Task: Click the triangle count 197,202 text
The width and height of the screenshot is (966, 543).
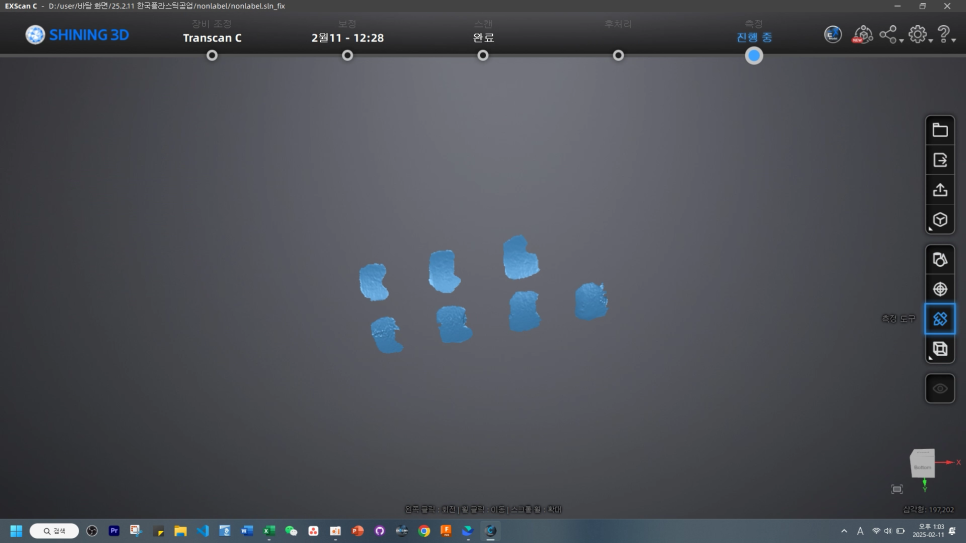Action: (928, 510)
